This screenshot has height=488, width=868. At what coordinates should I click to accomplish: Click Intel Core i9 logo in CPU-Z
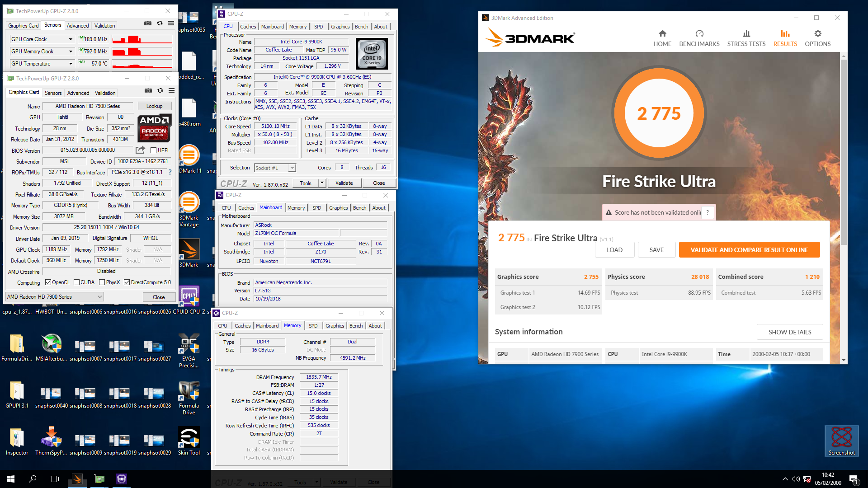coord(372,54)
